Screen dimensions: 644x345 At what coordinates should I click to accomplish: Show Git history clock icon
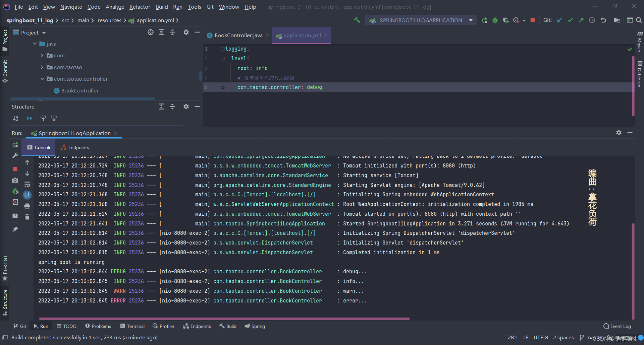(592, 20)
